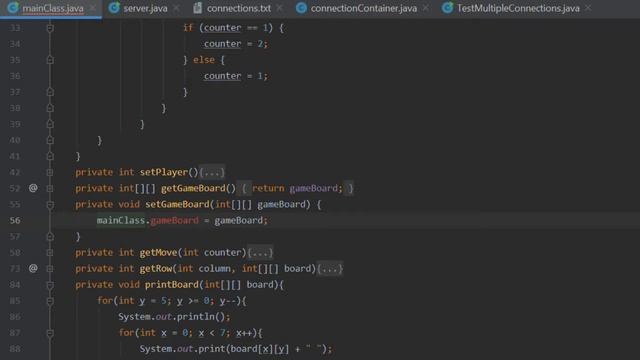The width and height of the screenshot is (640, 360).
Task: Click the fold end marker on line 41
Action: pyautogui.click(x=50, y=156)
